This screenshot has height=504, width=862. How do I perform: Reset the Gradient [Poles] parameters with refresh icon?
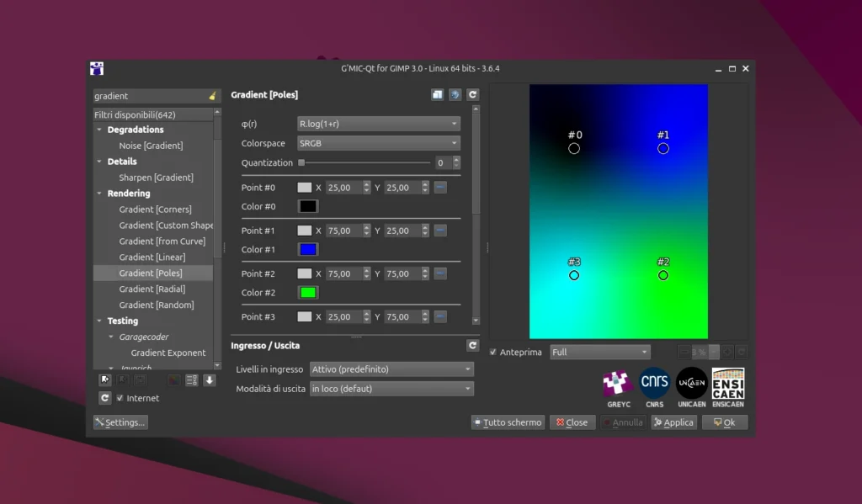472,94
